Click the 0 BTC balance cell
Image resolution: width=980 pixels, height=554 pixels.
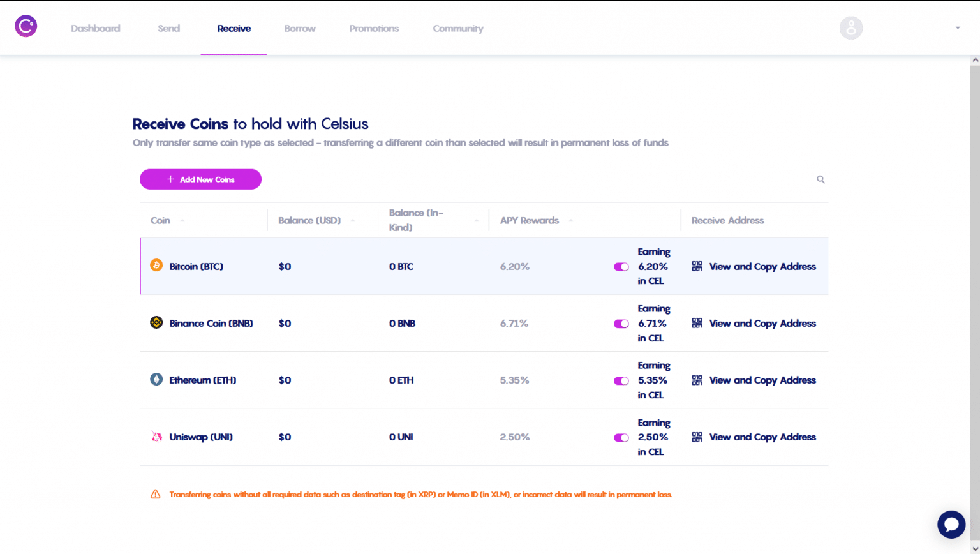401,266
